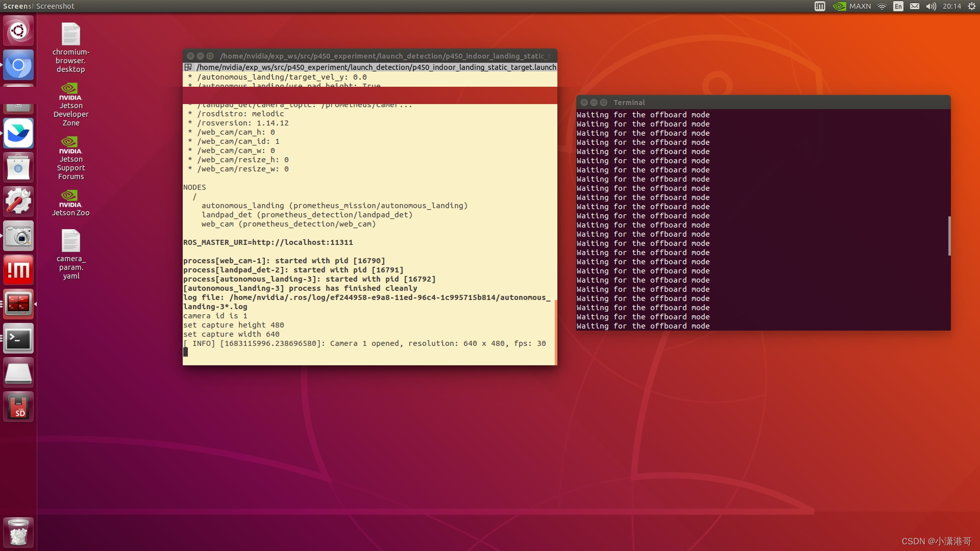Viewport: 980px width, 551px height.
Task: Click 'process[landpad_det-2]: started with pid' line
Action: (x=293, y=270)
